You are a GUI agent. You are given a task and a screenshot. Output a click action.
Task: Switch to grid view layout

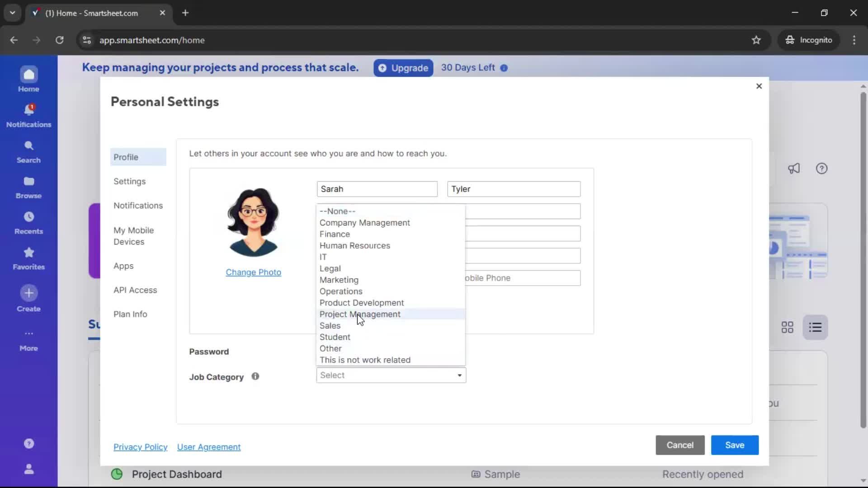point(787,327)
